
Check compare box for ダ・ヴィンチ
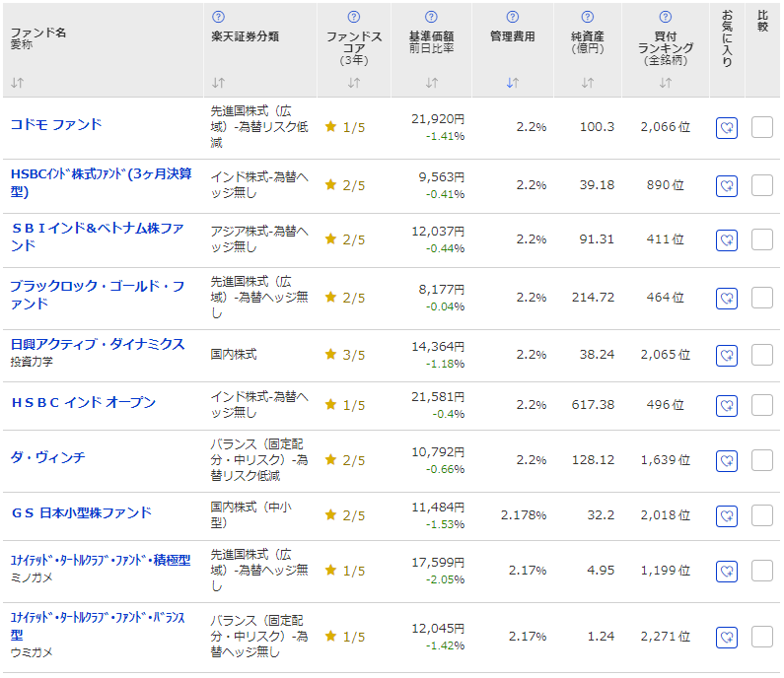tap(762, 459)
